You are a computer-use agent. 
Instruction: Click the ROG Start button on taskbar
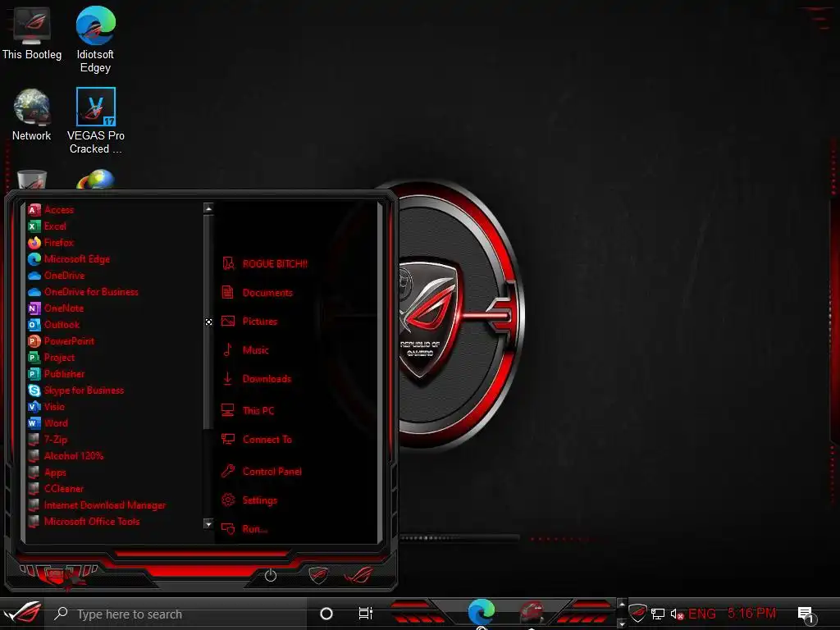pos(22,613)
